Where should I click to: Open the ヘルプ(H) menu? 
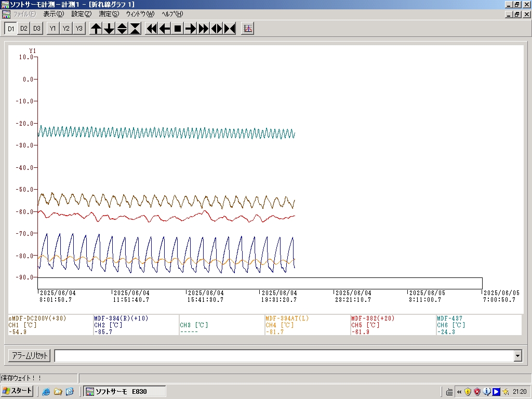[172, 14]
